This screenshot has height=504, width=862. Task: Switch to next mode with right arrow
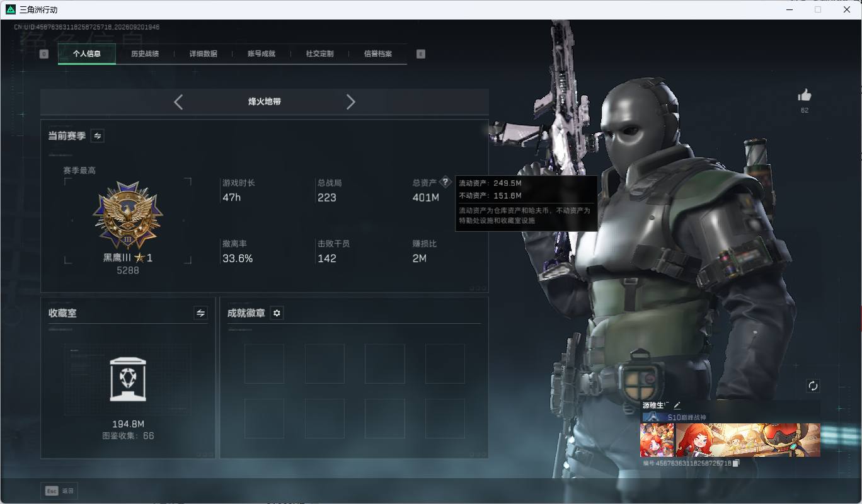point(351,101)
